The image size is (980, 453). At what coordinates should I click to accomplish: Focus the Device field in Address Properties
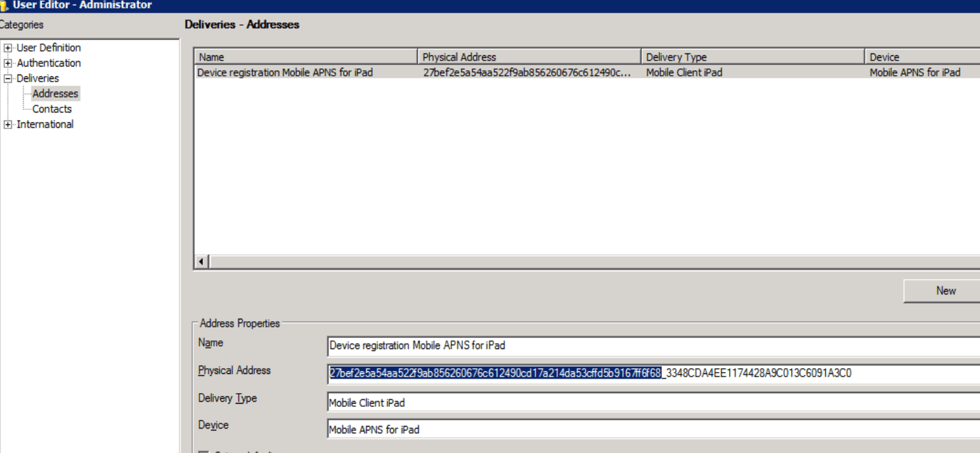coord(653,429)
